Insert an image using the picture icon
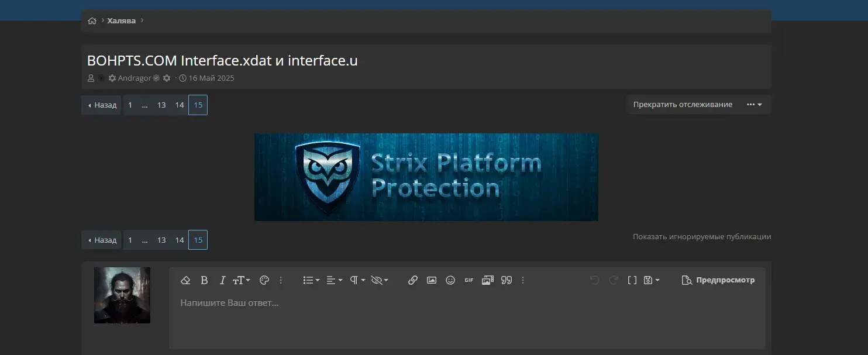This screenshot has height=355, width=868. point(432,280)
